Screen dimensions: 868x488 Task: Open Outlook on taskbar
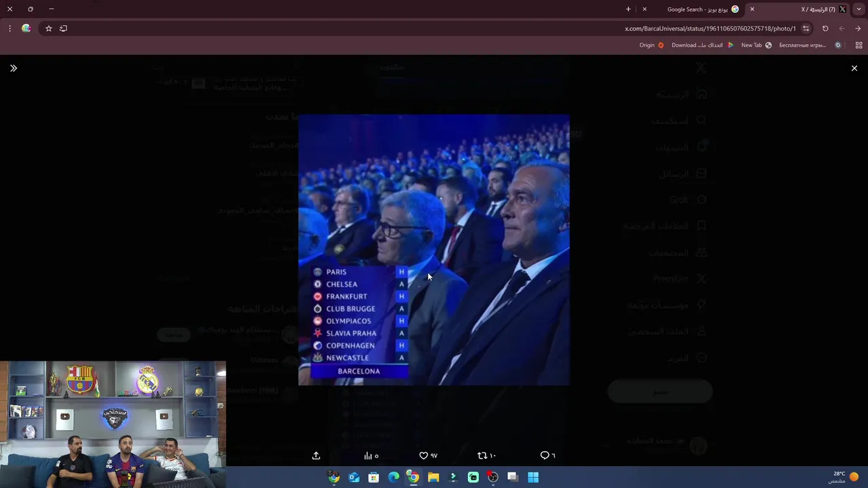tap(354, 478)
